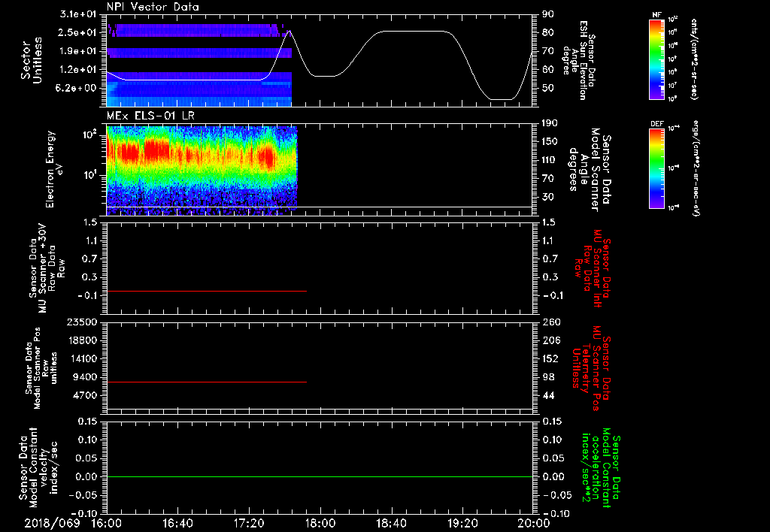
Task: Click the 110 scanner angle tick label
Action: click(x=550, y=160)
